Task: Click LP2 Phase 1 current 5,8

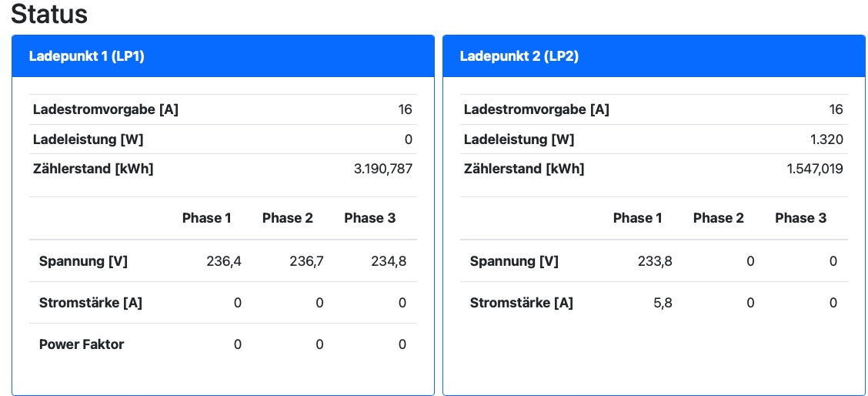Action: click(663, 303)
